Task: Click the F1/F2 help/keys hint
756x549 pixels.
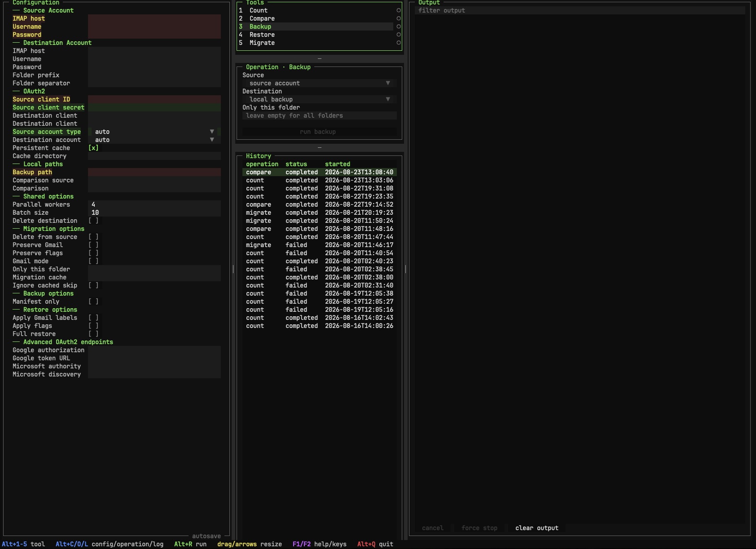Action: click(320, 544)
